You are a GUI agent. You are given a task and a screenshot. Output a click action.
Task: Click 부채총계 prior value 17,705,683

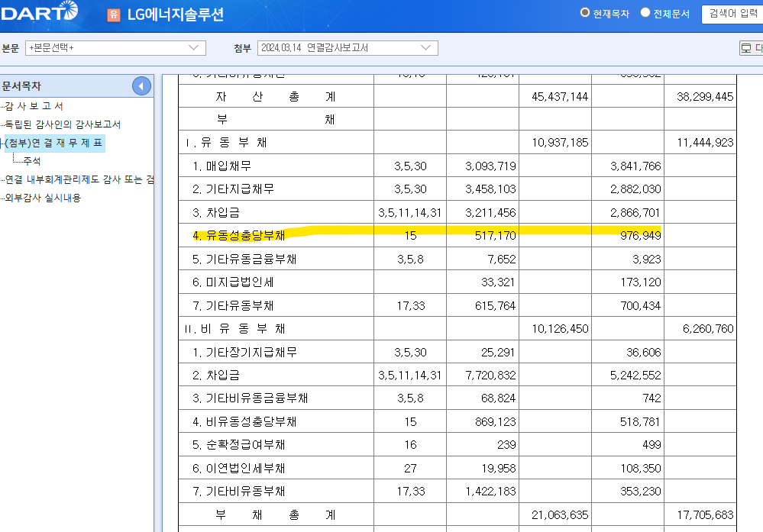coord(705,514)
